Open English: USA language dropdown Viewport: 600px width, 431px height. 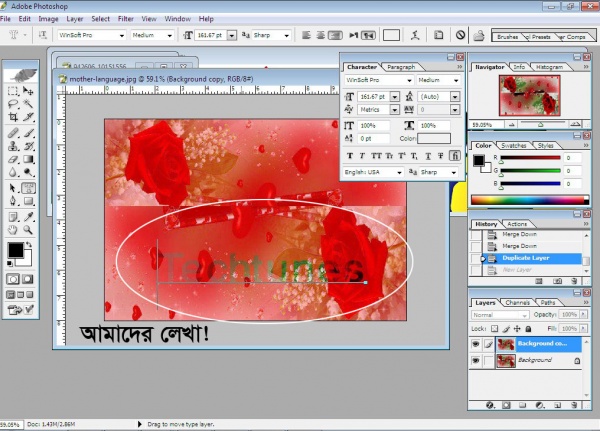point(399,173)
